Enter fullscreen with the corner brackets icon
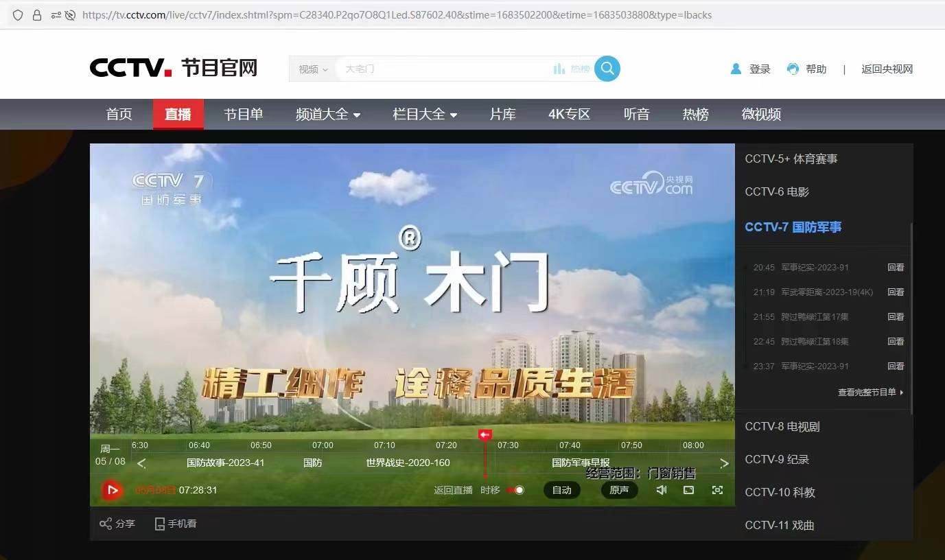 tap(717, 490)
